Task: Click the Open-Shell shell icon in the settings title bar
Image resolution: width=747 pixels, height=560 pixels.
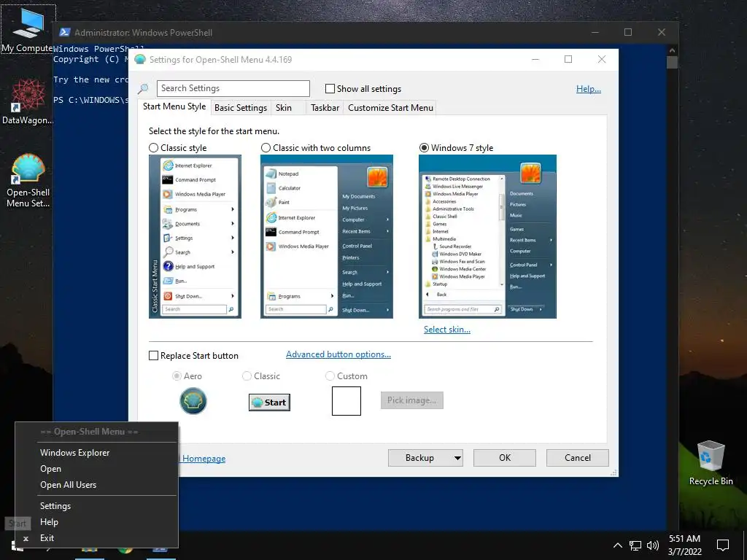Action: (139, 60)
